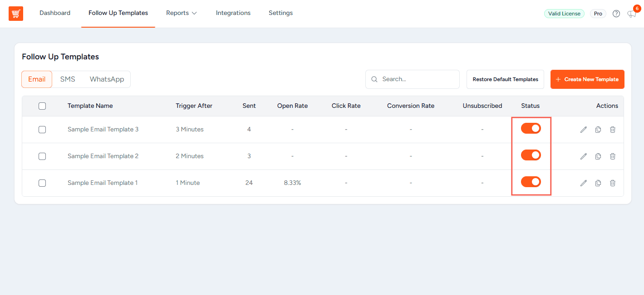Image resolution: width=644 pixels, height=295 pixels.
Task: Edit Sample Email Template 2 with pencil icon
Action: click(x=584, y=156)
